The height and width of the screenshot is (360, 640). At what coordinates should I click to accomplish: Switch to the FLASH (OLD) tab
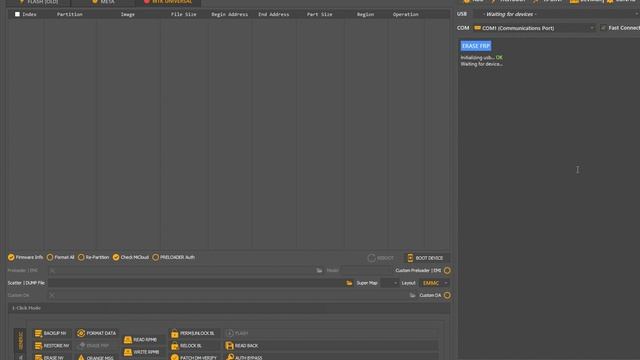pos(39,2)
